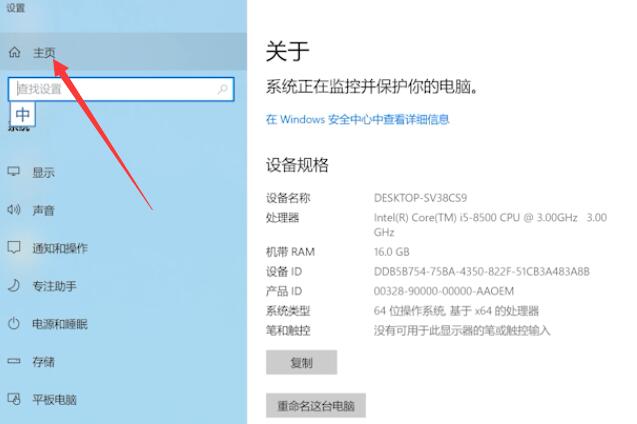
Task: Open Windows 安全中心 details link
Action: (x=358, y=119)
